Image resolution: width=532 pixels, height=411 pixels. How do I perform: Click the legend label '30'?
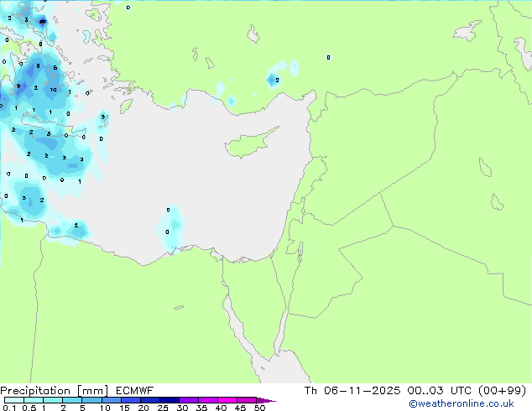pyautogui.click(x=182, y=408)
